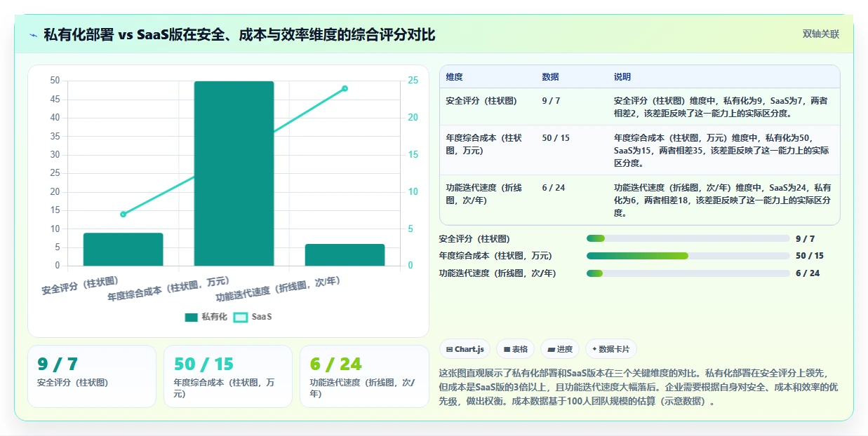Screen dimensions: 868x436
Task: Click the 双轴关联 label in the header
Action: (x=820, y=34)
